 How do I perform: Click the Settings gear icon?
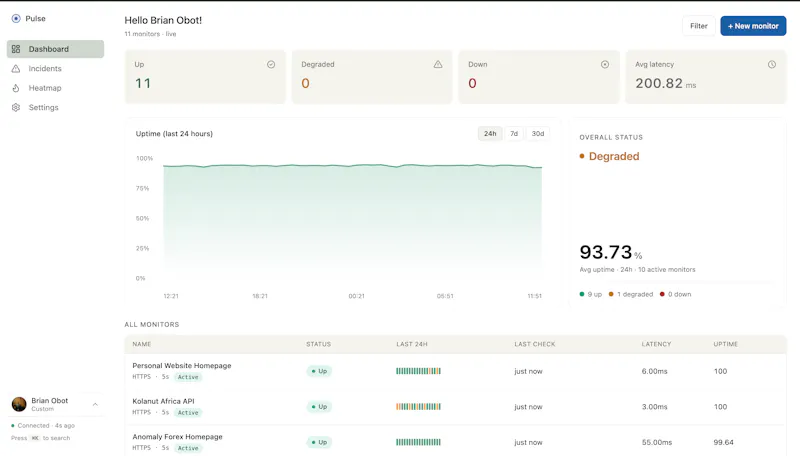[16, 107]
